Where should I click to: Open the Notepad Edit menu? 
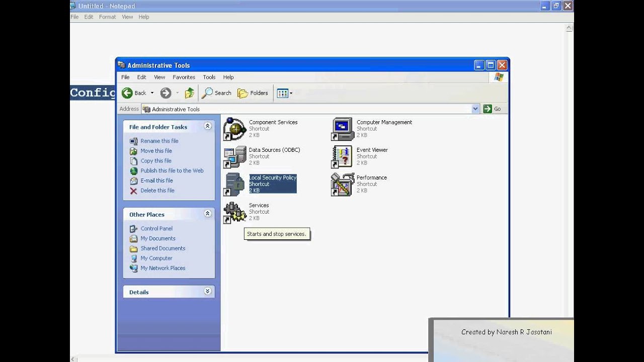[89, 17]
